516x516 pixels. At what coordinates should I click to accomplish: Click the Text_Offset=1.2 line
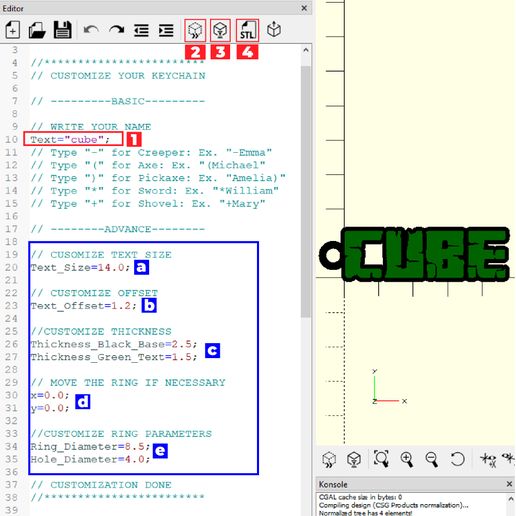(x=83, y=306)
